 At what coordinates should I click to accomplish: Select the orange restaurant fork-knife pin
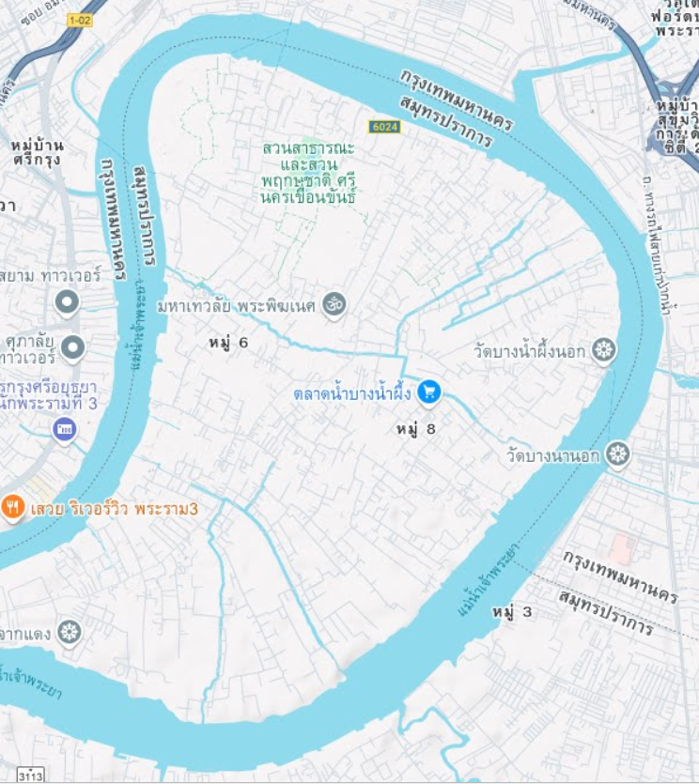tap(13, 508)
